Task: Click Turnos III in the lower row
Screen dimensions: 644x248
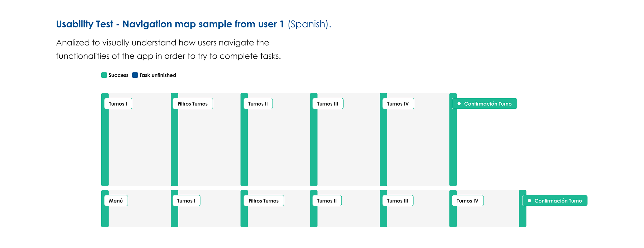Action: 397,200
